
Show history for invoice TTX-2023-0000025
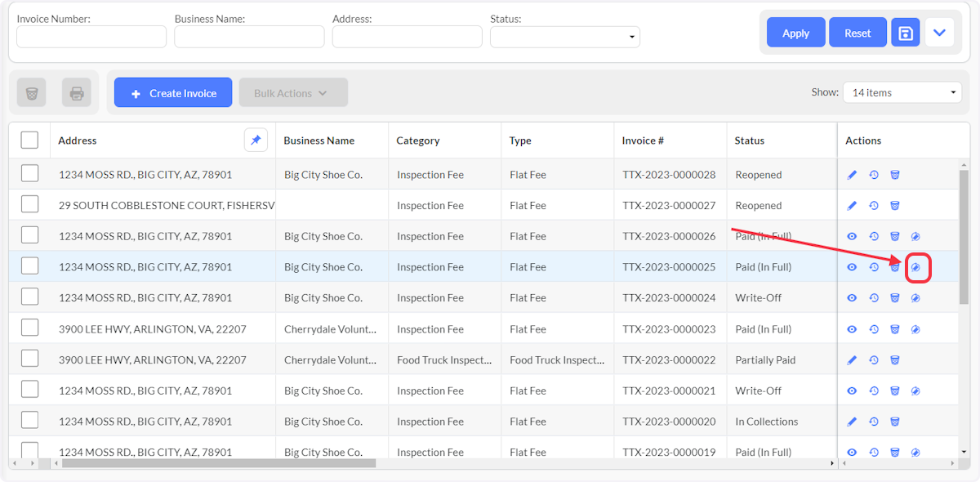(873, 267)
